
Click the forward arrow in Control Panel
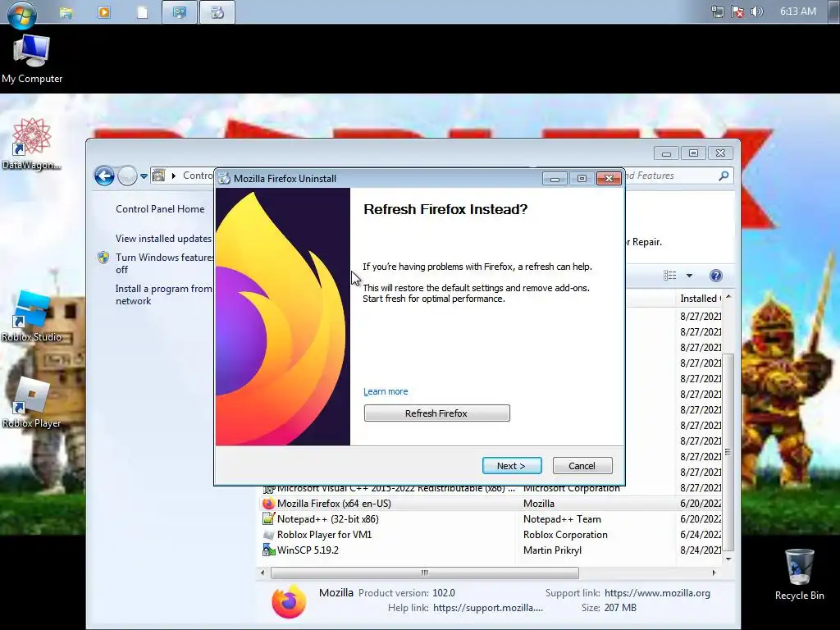127,176
